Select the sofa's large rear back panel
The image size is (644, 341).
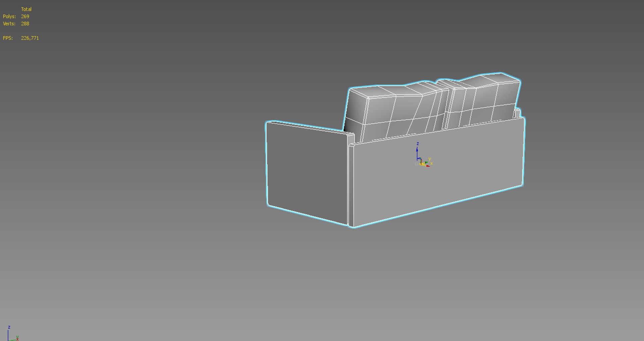pyautogui.click(x=438, y=173)
